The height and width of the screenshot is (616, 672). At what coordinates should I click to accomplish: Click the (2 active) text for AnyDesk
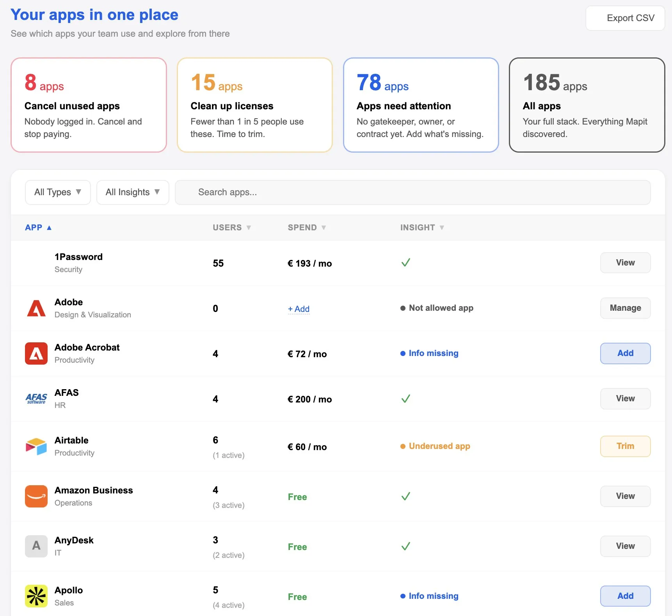coord(229,555)
